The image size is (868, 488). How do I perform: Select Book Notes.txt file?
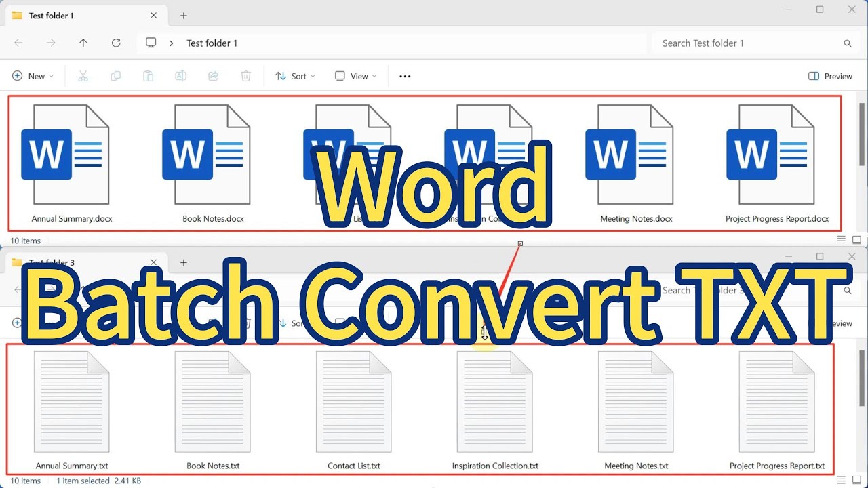pos(213,410)
